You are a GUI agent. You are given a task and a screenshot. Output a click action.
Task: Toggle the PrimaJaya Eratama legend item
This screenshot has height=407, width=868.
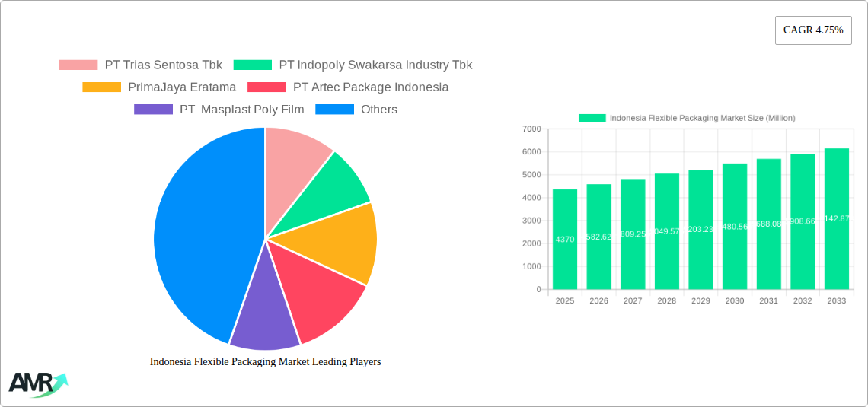pos(159,87)
